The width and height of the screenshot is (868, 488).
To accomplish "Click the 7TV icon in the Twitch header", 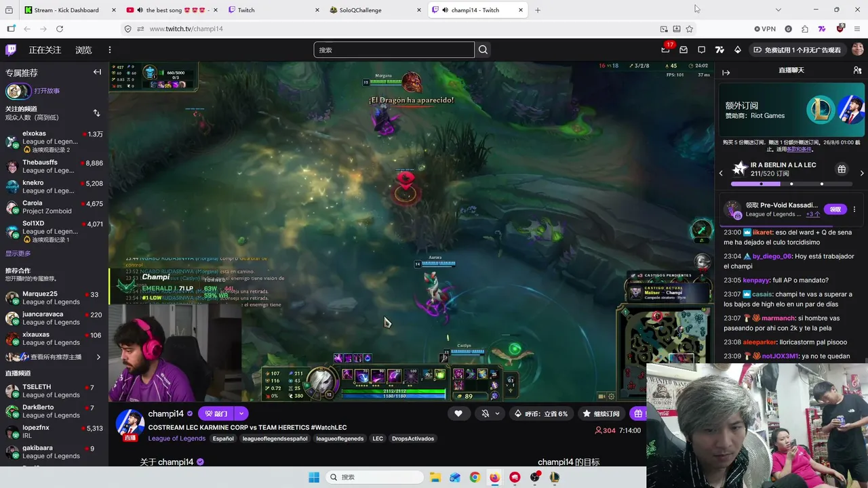I will 719,49.
